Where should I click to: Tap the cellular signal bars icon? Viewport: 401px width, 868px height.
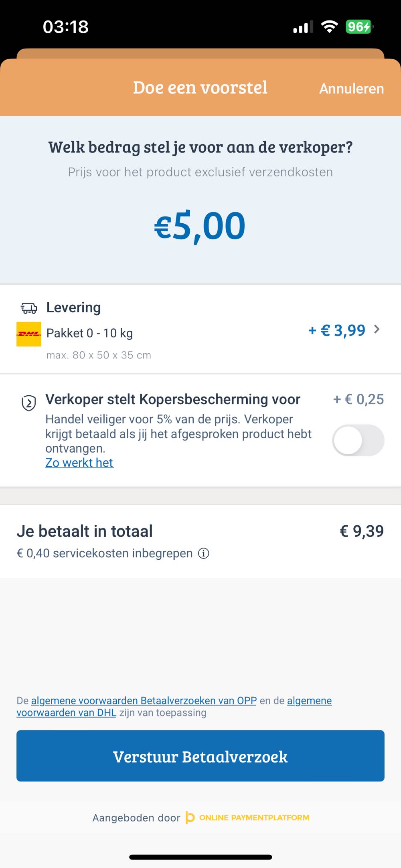click(x=303, y=27)
